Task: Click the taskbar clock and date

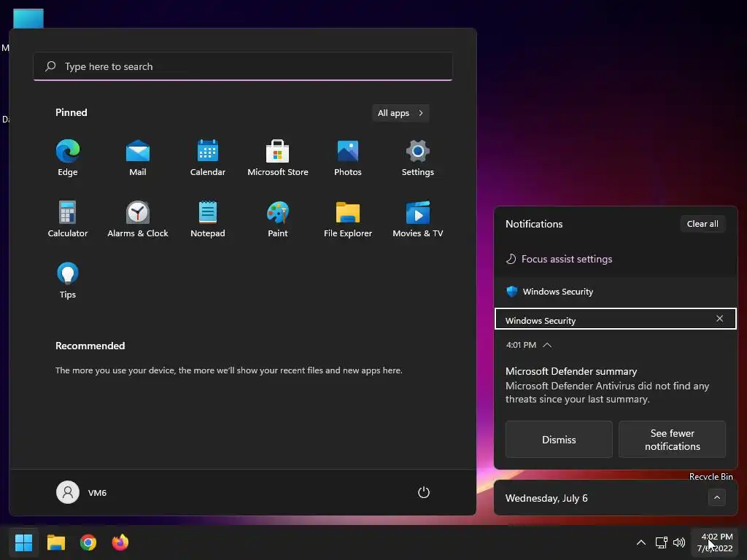Action: click(715, 542)
